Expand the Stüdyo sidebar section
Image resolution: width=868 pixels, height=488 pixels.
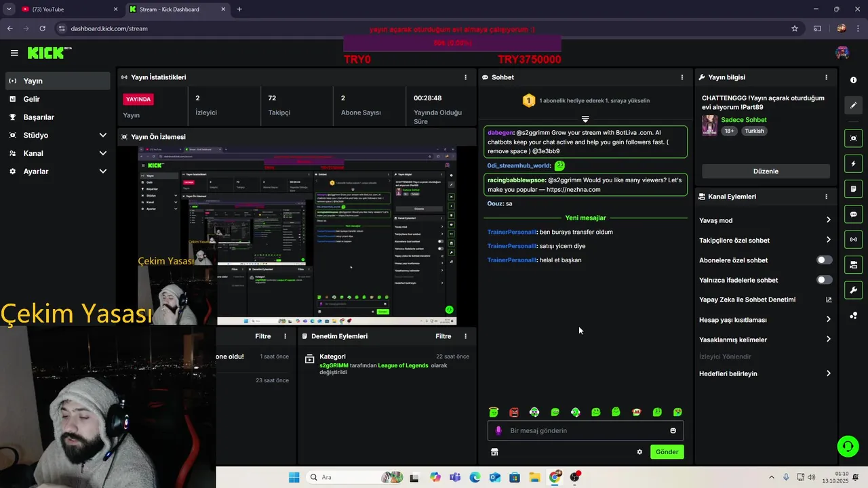tap(57, 136)
